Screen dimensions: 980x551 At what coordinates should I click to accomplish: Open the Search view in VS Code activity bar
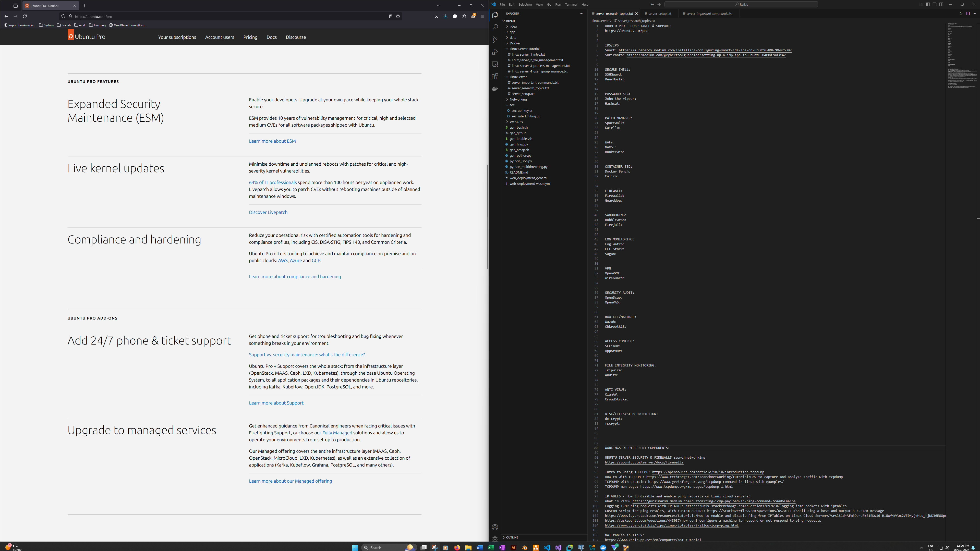[x=494, y=27]
